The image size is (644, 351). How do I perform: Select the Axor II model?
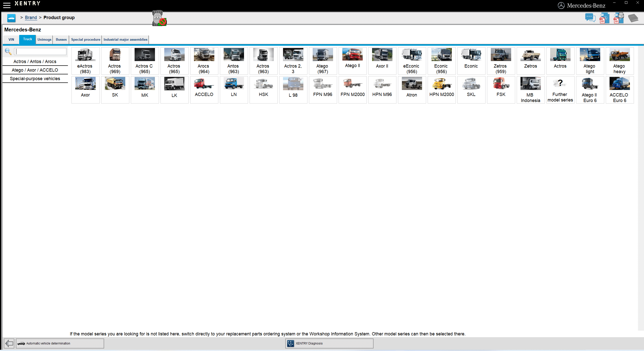[382, 61]
